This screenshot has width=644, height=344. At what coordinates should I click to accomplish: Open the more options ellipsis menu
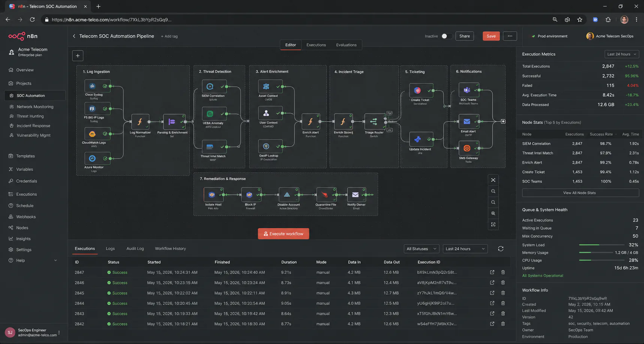(510, 36)
